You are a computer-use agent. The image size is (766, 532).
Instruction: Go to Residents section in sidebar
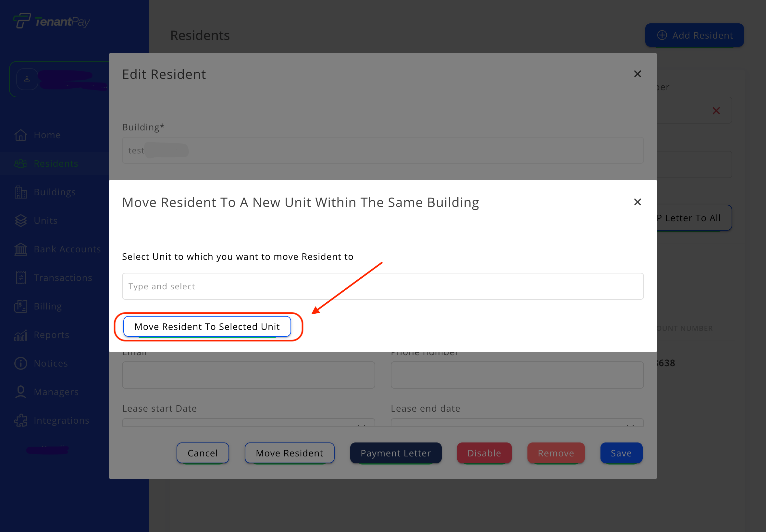56,164
